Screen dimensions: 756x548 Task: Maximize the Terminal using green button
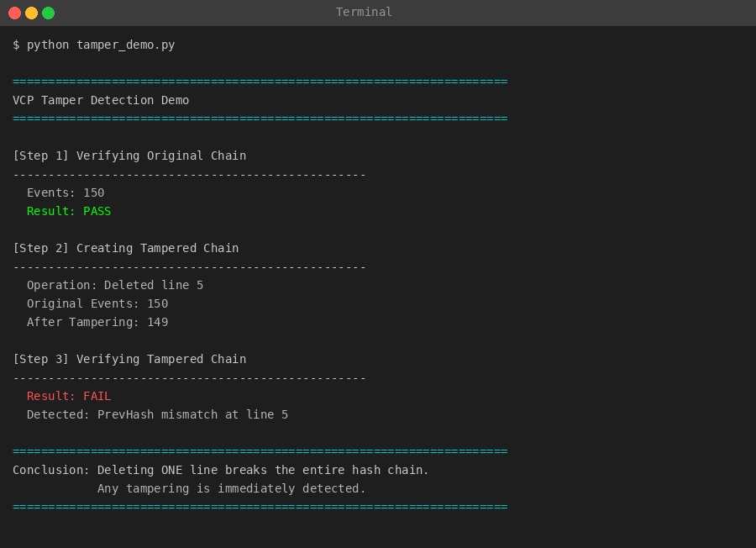48,13
